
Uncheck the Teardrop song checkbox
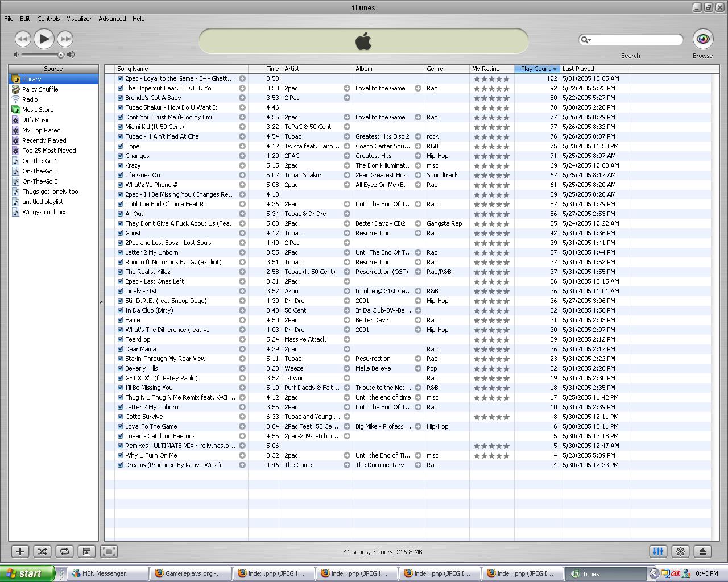(x=120, y=339)
